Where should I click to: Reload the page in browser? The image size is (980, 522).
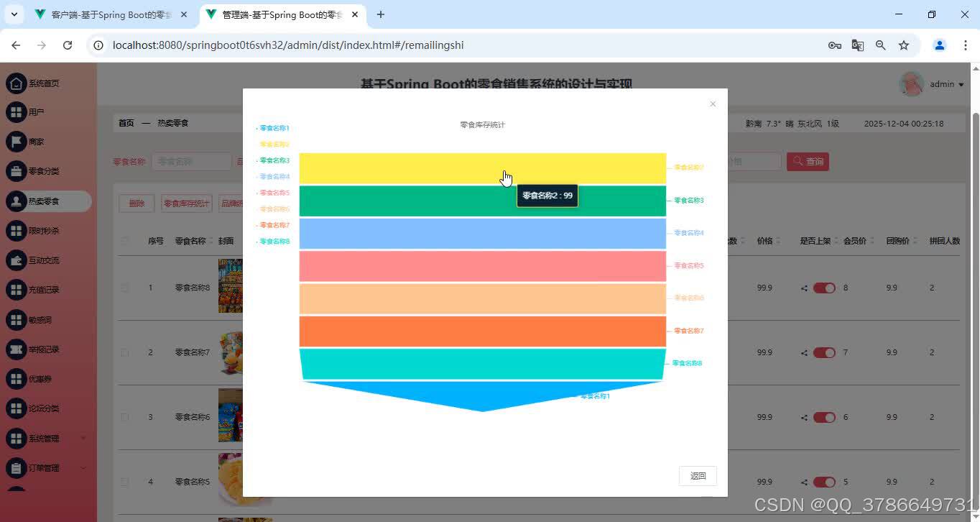pos(68,45)
